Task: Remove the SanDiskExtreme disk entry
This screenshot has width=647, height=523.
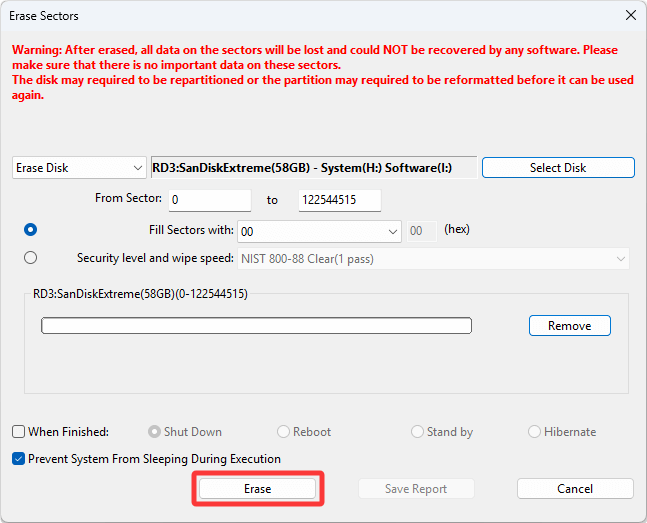Action: [x=569, y=326]
